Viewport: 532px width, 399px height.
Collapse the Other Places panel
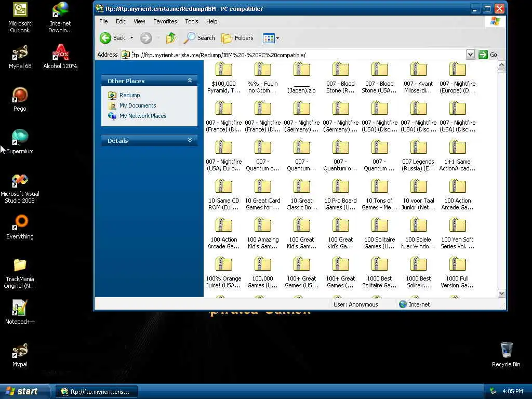tap(190, 81)
